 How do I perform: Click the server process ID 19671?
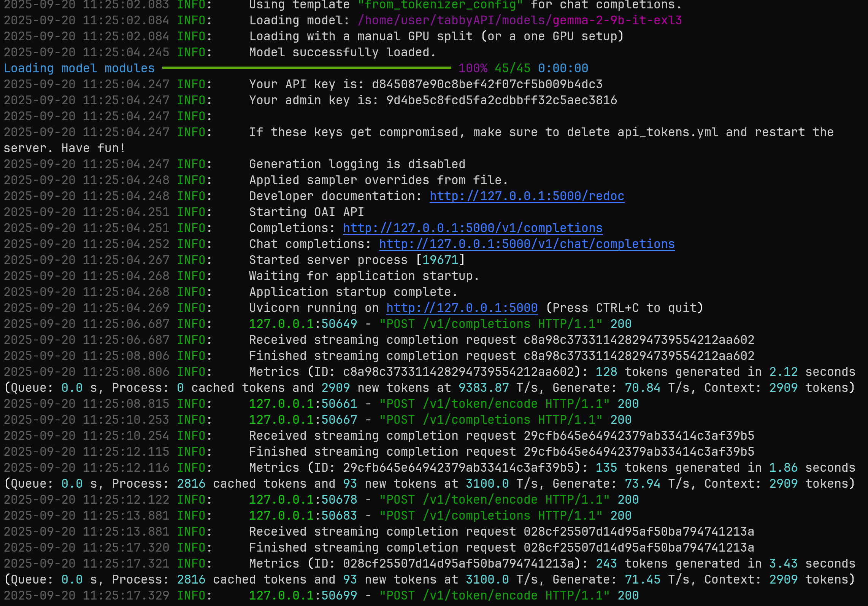click(440, 260)
